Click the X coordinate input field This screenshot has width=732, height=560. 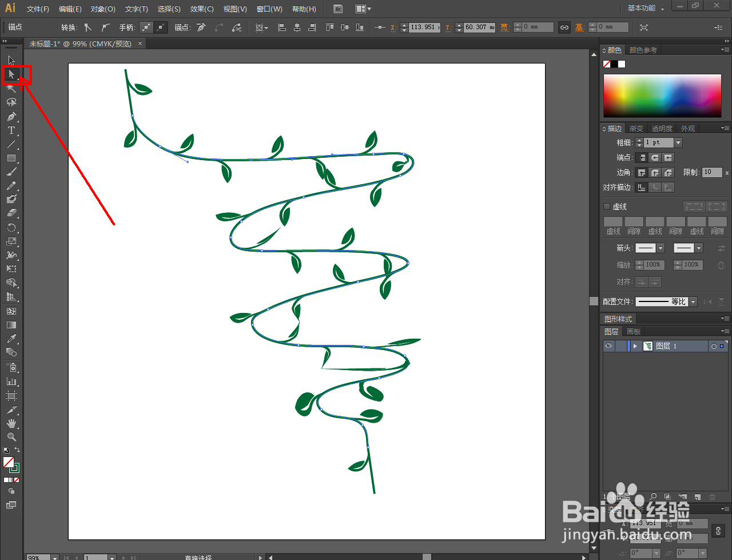425,27
